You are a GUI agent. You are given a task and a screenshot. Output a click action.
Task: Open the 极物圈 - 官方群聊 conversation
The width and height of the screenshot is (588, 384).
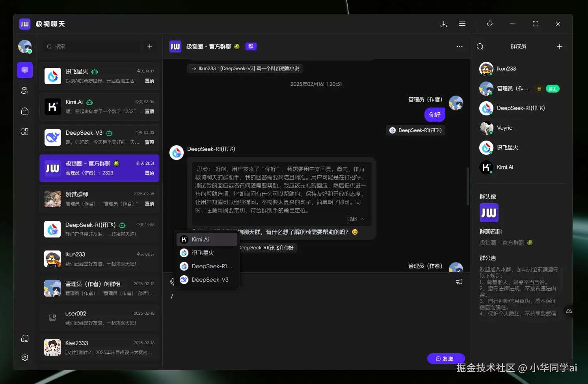pos(99,168)
